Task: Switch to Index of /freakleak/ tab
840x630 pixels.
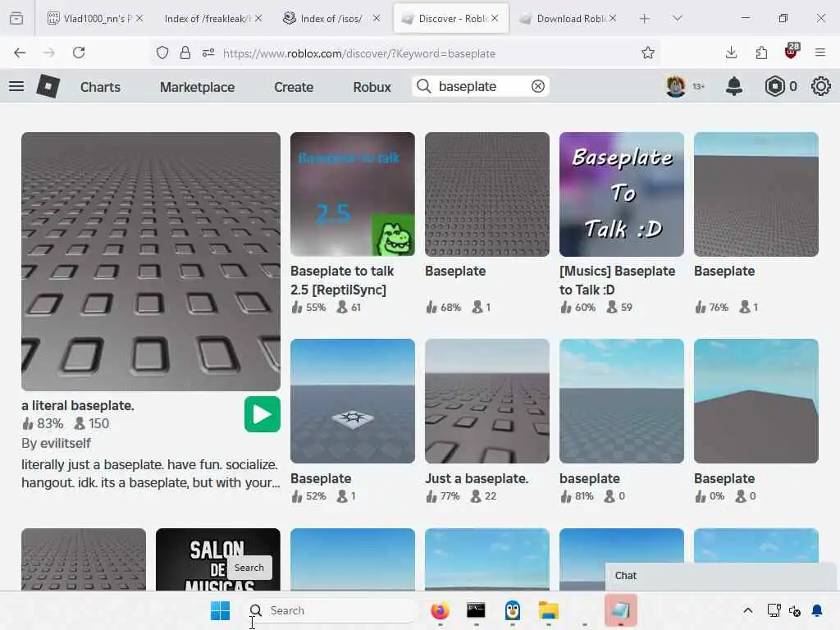Action: click(213, 19)
